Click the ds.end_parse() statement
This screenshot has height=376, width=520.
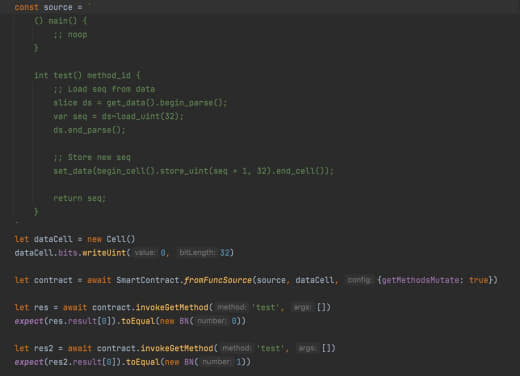[x=89, y=130]
